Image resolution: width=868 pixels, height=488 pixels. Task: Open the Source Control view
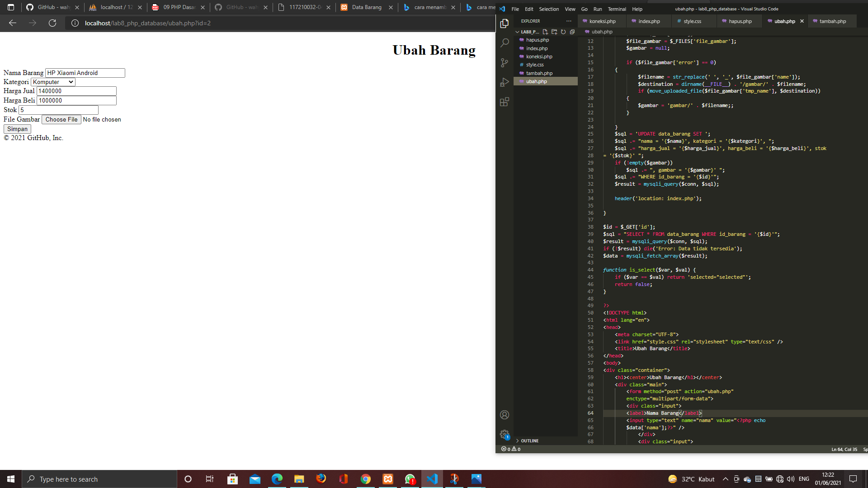click(x=504, y=63)
